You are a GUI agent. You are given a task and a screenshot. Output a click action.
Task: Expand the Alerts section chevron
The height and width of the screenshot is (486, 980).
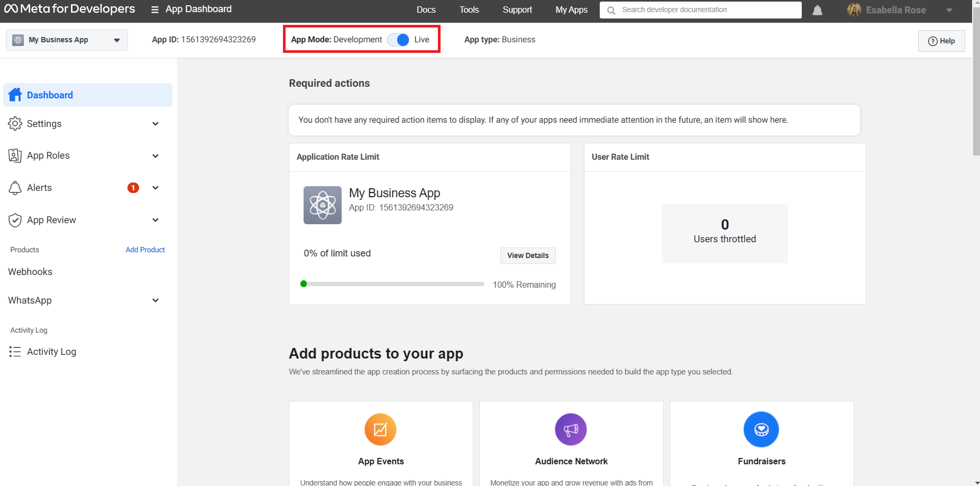pos(155,188)
